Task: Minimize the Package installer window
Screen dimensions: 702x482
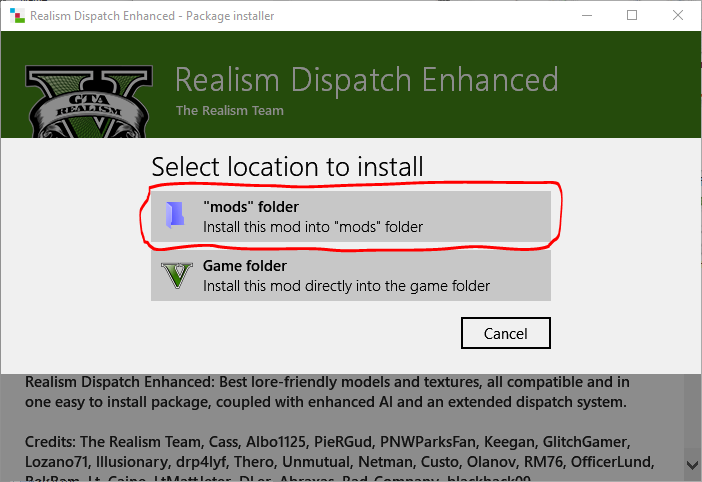Action: coord(587,16)
